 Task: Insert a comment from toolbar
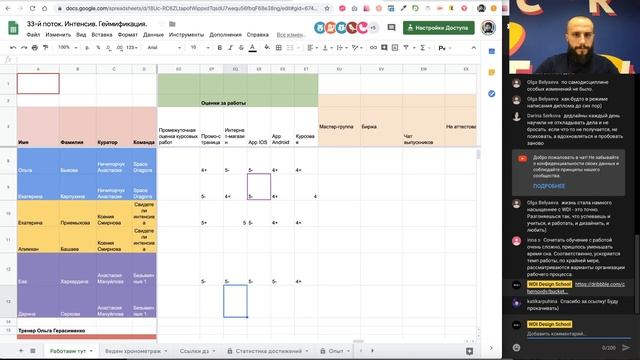pyautogui.click(x=384, y=48)
